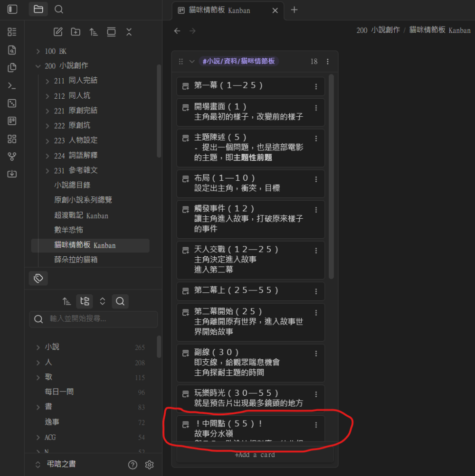Toggle the tag search field icon

tap(120, 301)
